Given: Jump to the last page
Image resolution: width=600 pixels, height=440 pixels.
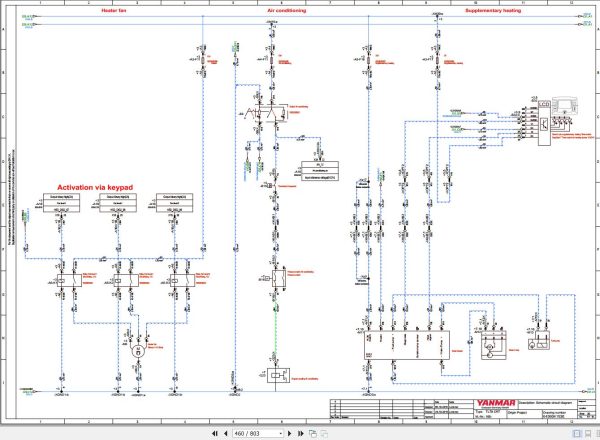Looking at the screenshot, I should (x=301, y=433).
